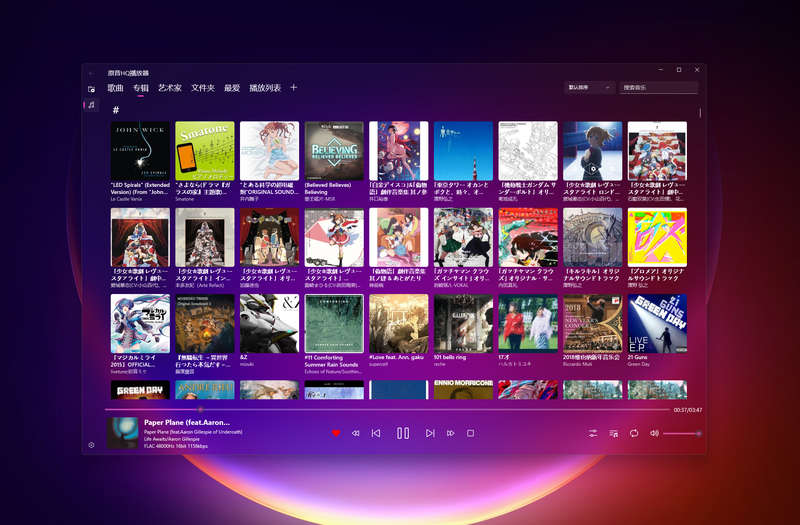Open the マジカルミライ 2015 album cover
This screenshot has height=525, width=800.
140,323
